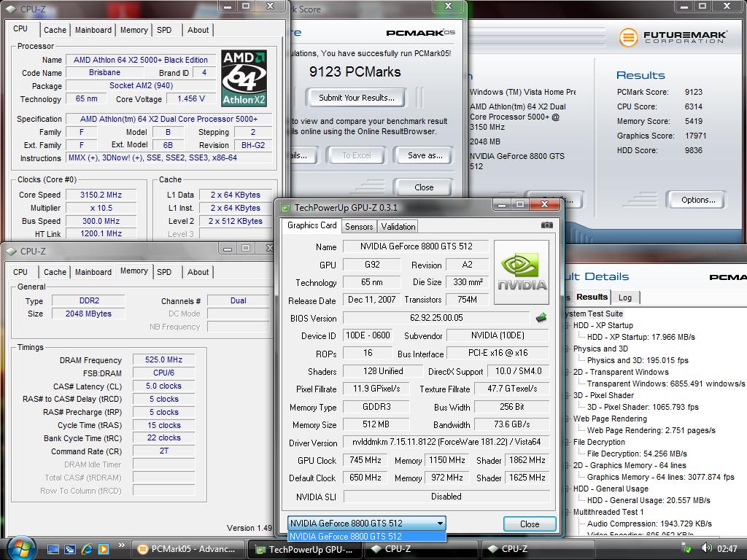The image size is (747, 560).
Task: Collapse the 3D - Pixel Shader tree node
Action: click(568, 395)
